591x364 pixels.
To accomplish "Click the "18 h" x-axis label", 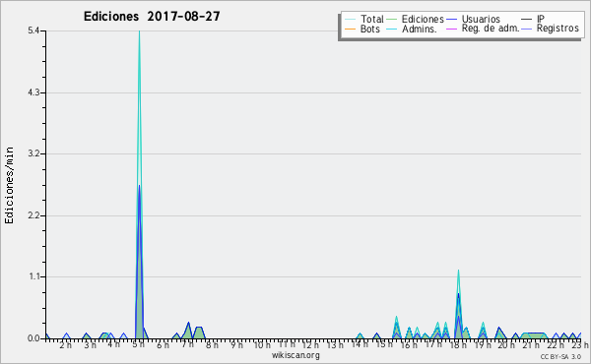I will pos(458,345).
